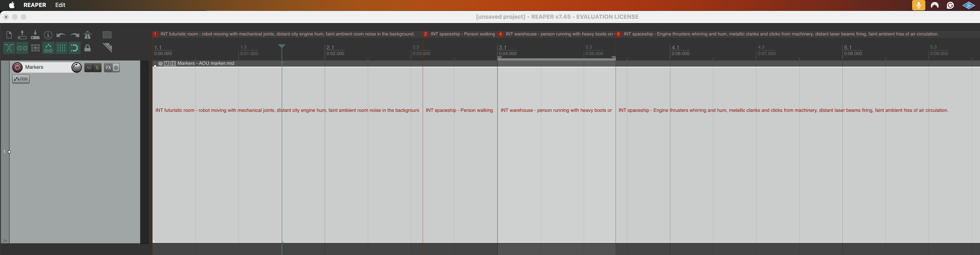The width and height of the screenshot is (980, 255).
Task: Toggle the locking padlock icon
Action: tap(88, 48)
